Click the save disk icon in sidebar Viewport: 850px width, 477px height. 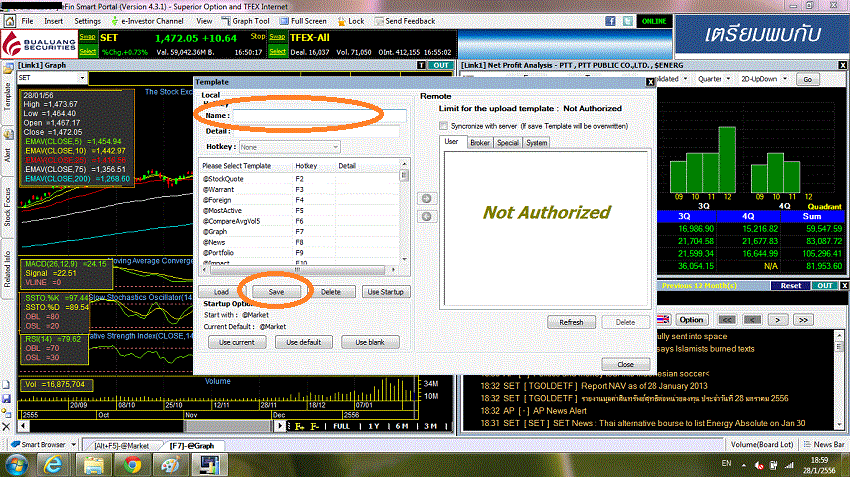click(x=6, y=399)
